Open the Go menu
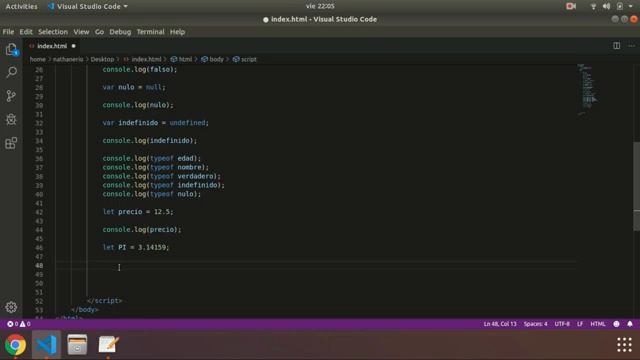 pos(99,32)
